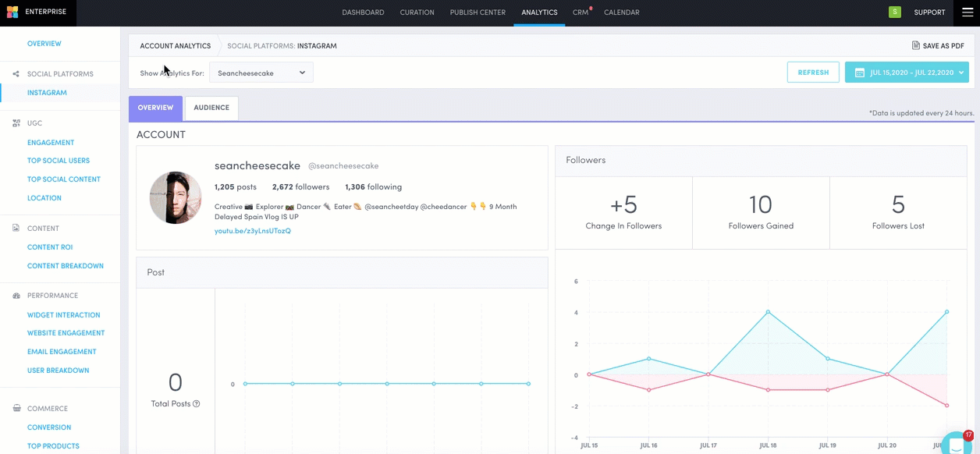Screen dimensions: 980x454
Task: Open the Jul 15–Jul 22 date range picker
Action: pos(907,73)
